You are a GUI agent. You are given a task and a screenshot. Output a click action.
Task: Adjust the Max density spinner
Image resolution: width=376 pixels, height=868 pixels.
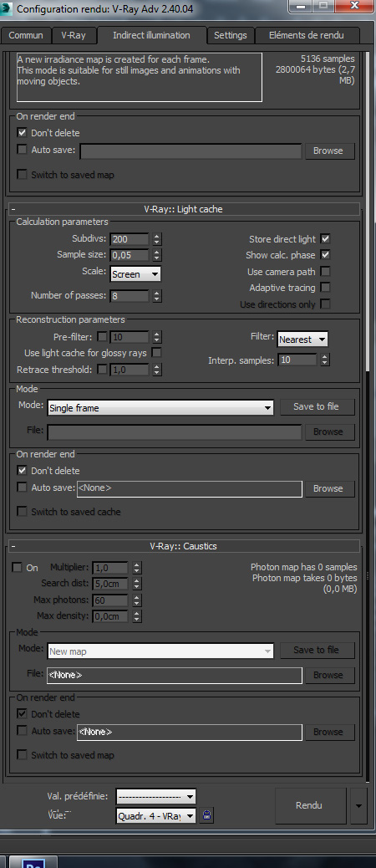tap(136, 616)
